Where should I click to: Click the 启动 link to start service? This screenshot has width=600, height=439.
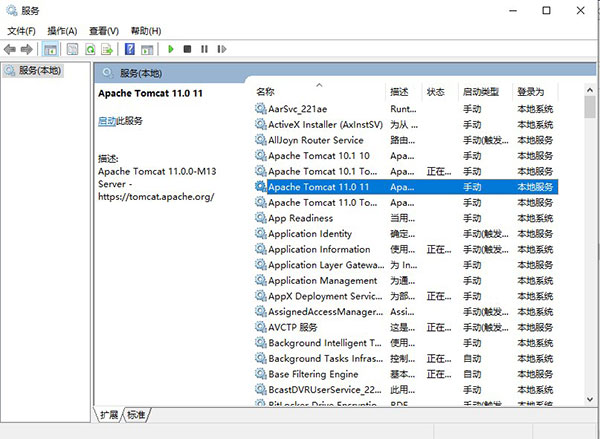(107, 121)
